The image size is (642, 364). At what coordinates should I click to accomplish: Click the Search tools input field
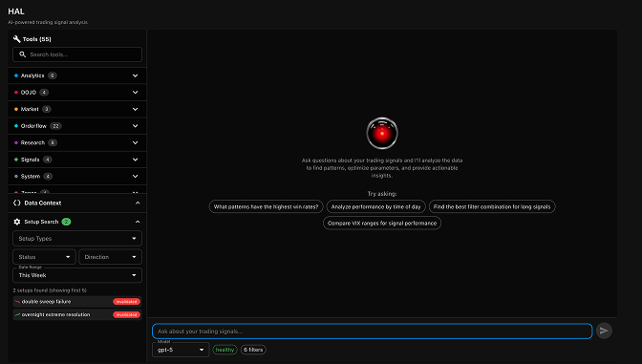coord(77,54)
